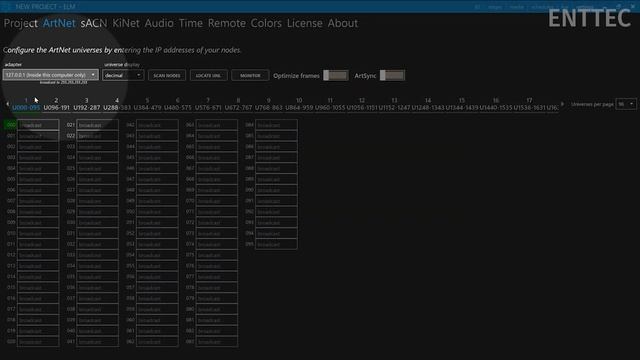This screenshot has height=360, width=640.
Task: Open the Remote tab
Action: (x=227, y=23)
